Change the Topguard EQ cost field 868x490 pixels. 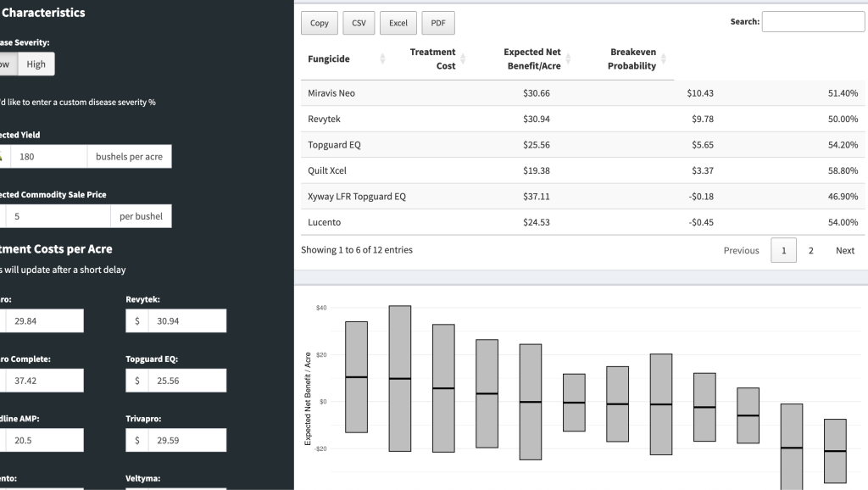coord(187,381)
